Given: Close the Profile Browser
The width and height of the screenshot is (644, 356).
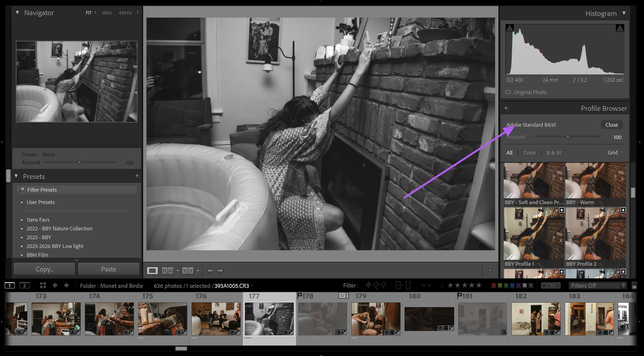Looking at the screenshot, I should 612,125.
